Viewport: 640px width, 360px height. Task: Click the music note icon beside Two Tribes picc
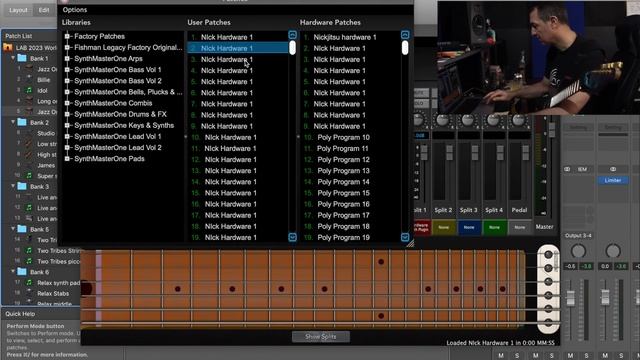click(29, 261)
